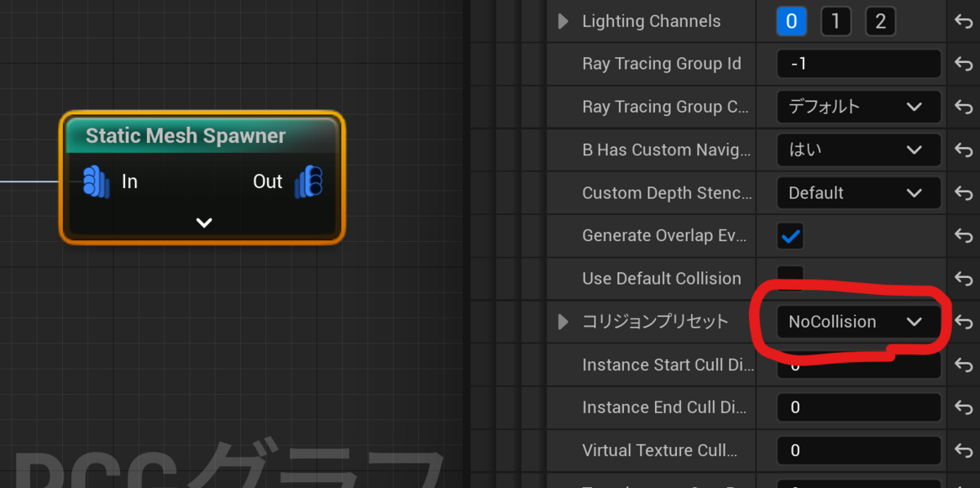The width and height of the screenshot is (980, 488).
Task: Enable Use Default Collision checkbox
Action: tap(791, 278)
